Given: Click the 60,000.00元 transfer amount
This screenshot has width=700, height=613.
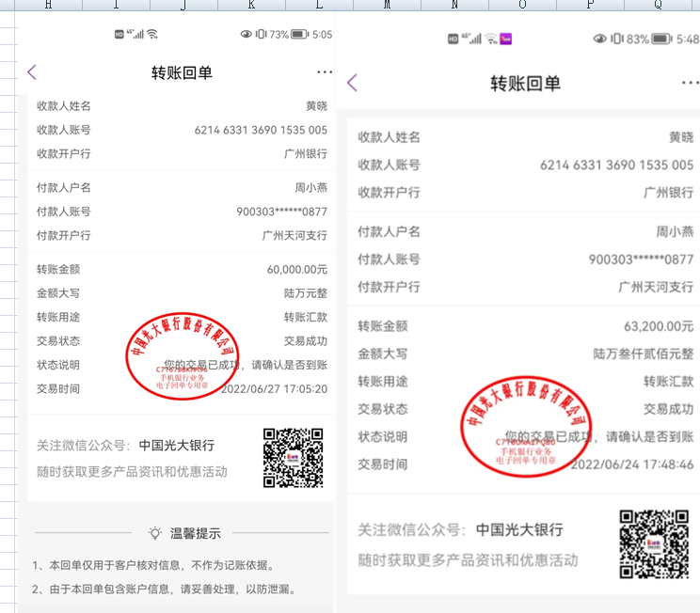Looking at the screenshot, I should [297, 270].
